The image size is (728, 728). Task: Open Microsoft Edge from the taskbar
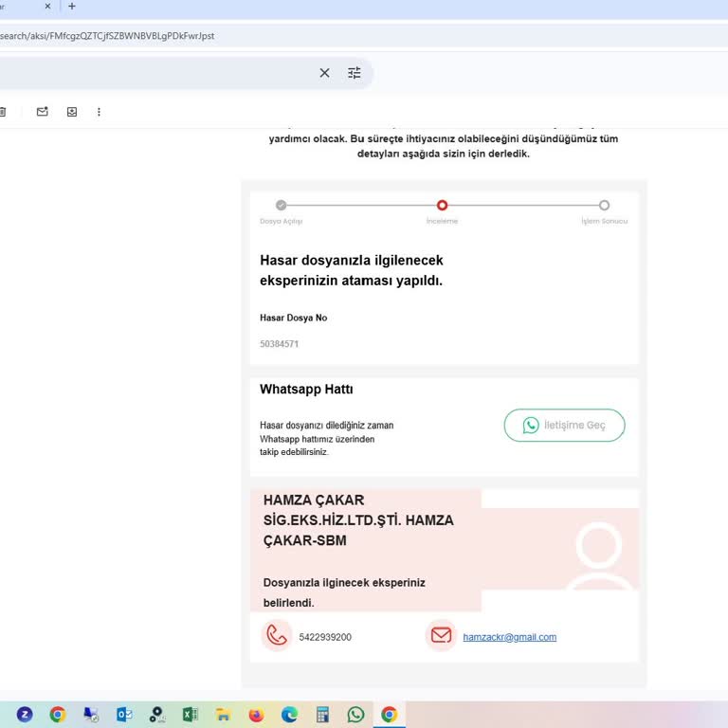point(289,714)
